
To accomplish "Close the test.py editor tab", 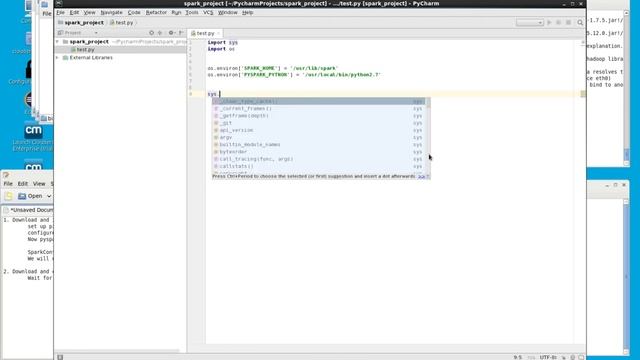I will tap(218, 33).
